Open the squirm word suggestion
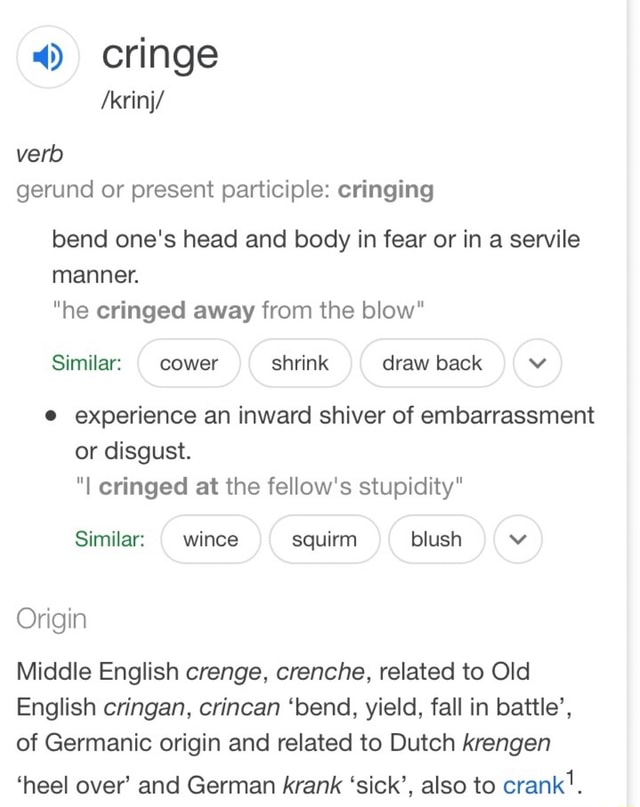Image resolution: width=640 pixels, height=807 pixels. coord(324,539)
